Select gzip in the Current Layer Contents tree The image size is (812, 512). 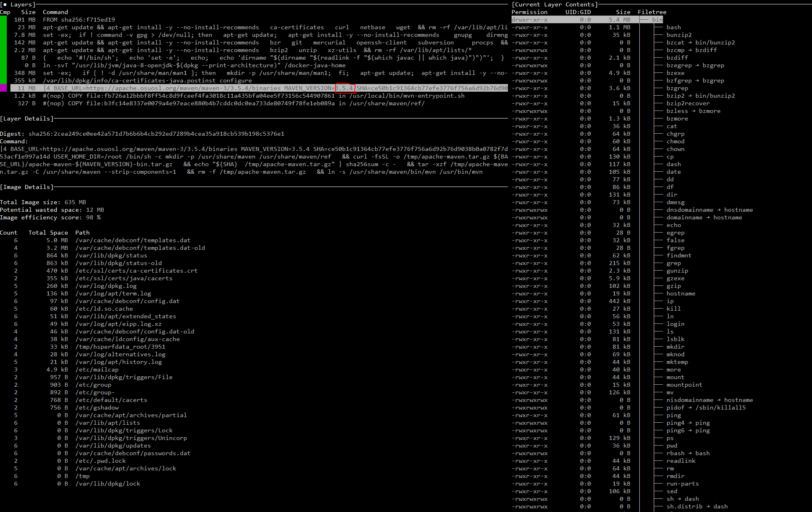pyautogui.click(x=673, y=286)
